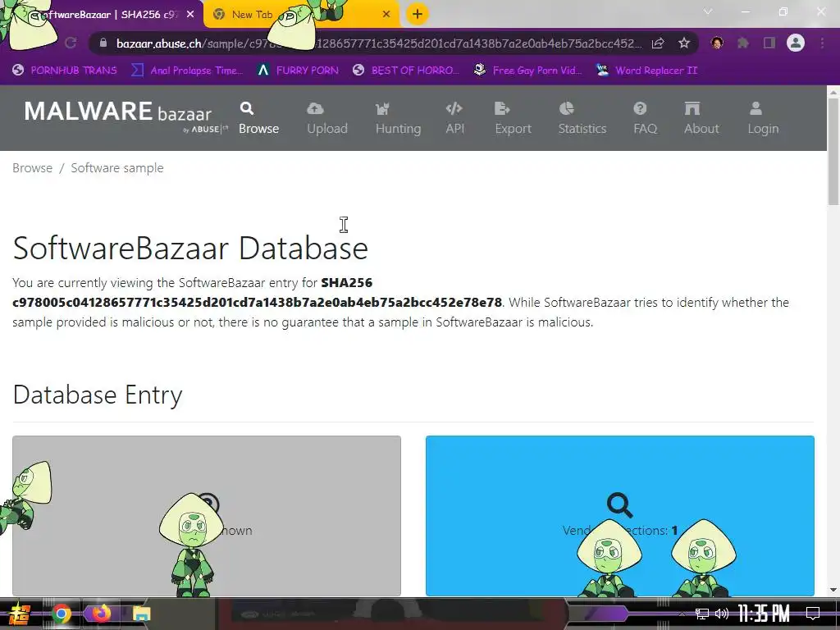Click the SoftwareBazaar Database heading
This screenshot has height=630, width=840.
(x=190, y=249)
